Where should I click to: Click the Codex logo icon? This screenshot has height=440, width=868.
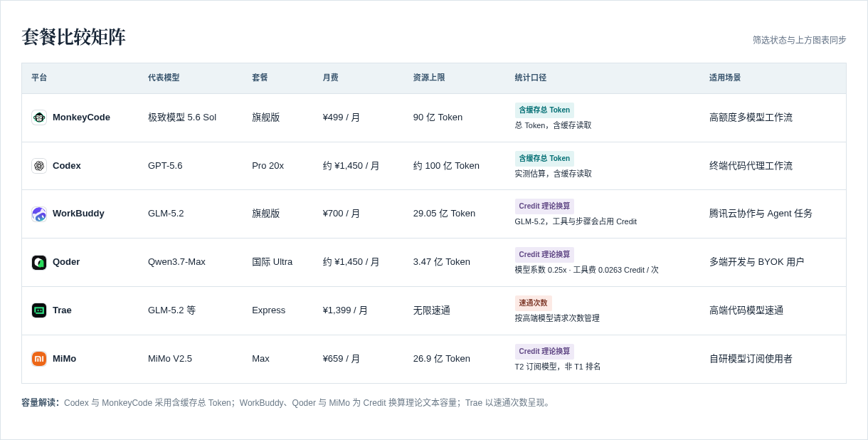click(39, 166)
